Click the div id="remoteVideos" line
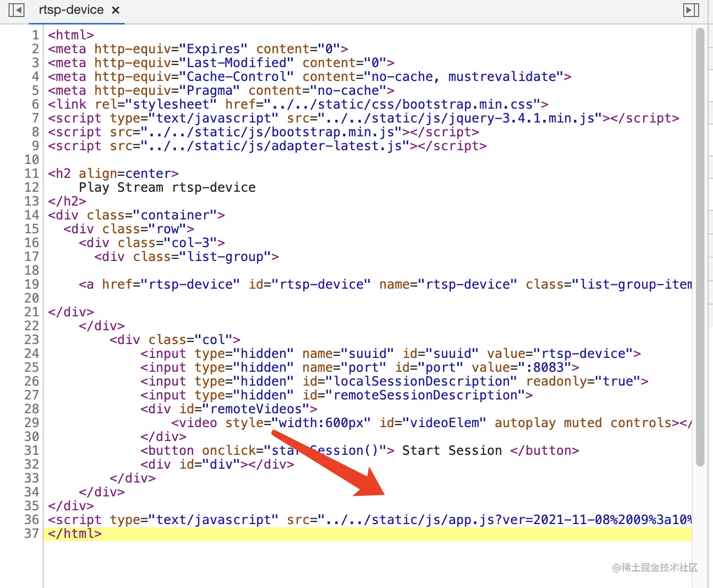Image resolution: width=713 pixels, height=588 pixels. coord(229,409)
